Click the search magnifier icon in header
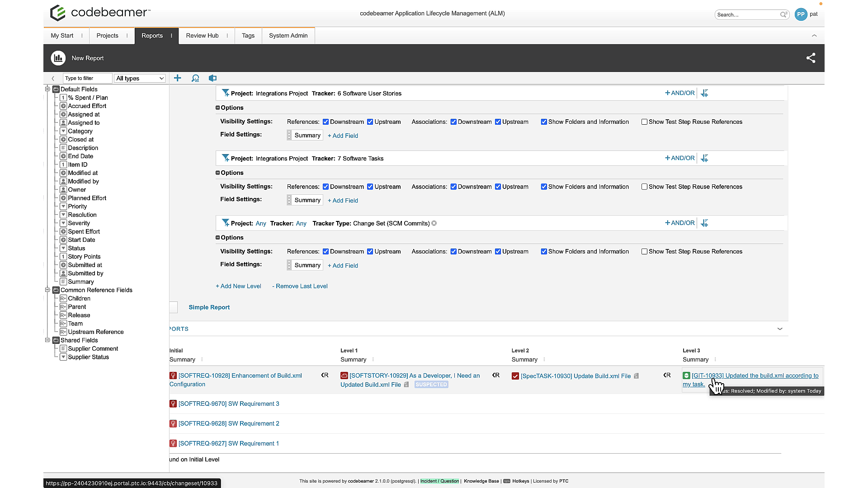Viewport: 868px width, 488px height. pyautogui.click(x=783, y=14)
